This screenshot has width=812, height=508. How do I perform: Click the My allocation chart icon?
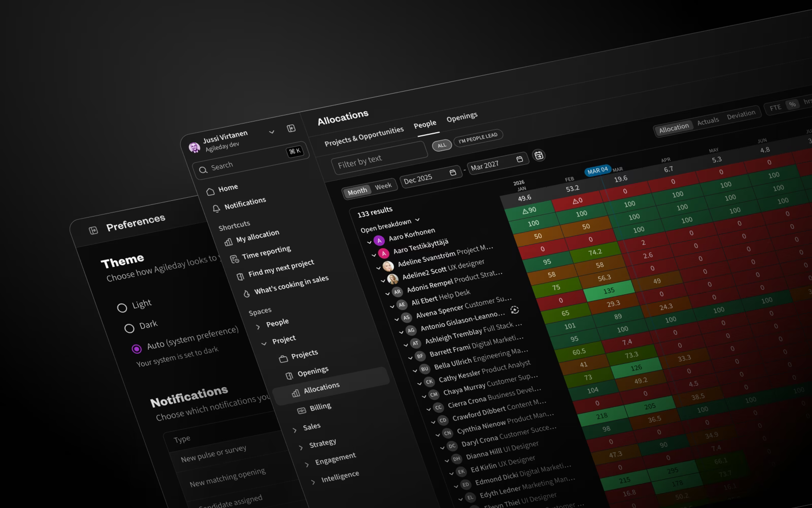coord(228,242)
